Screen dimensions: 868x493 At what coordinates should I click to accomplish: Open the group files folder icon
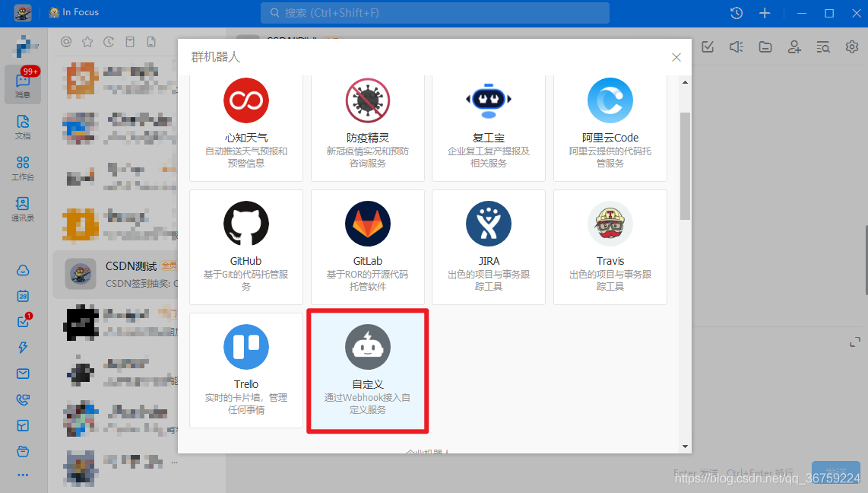765,47
